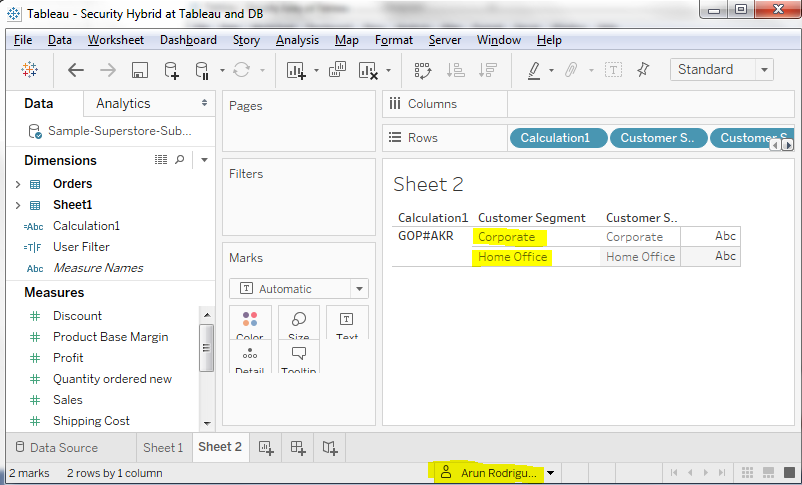Select the Calculation1 dimension field
The width and height of the screenshot is (802, 485).
pos(86,226)
